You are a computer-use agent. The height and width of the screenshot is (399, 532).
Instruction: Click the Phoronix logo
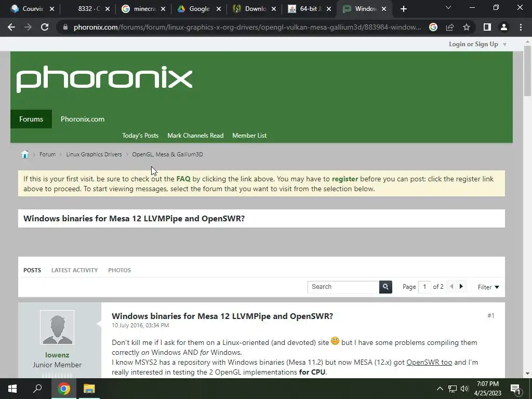[104, 79]
